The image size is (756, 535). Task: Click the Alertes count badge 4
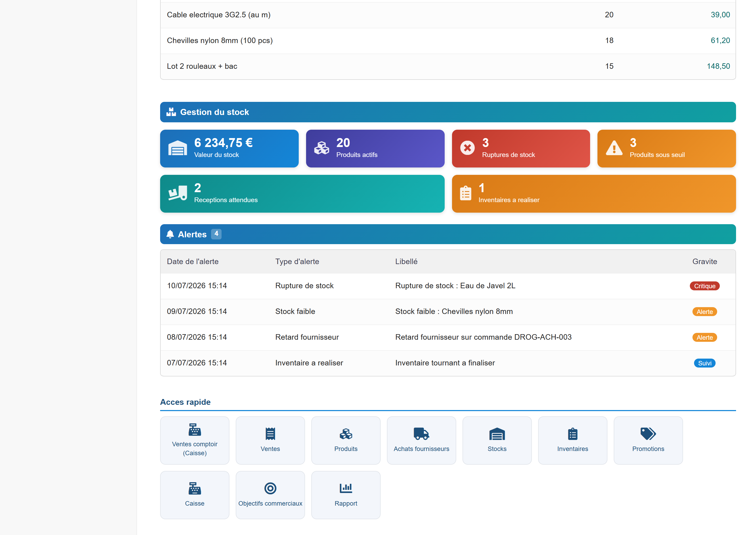point(216,234)
